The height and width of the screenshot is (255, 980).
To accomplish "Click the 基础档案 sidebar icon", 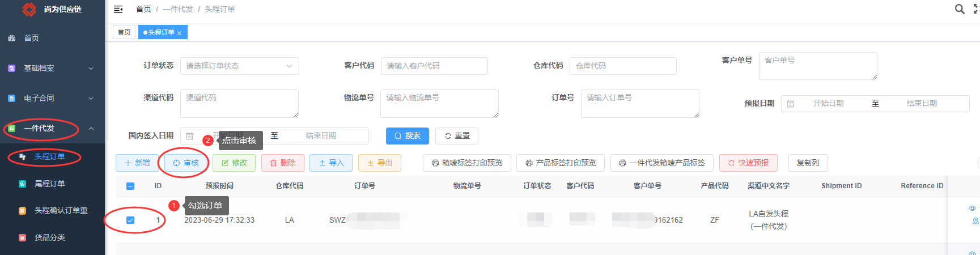I will [x=11, y=68].
